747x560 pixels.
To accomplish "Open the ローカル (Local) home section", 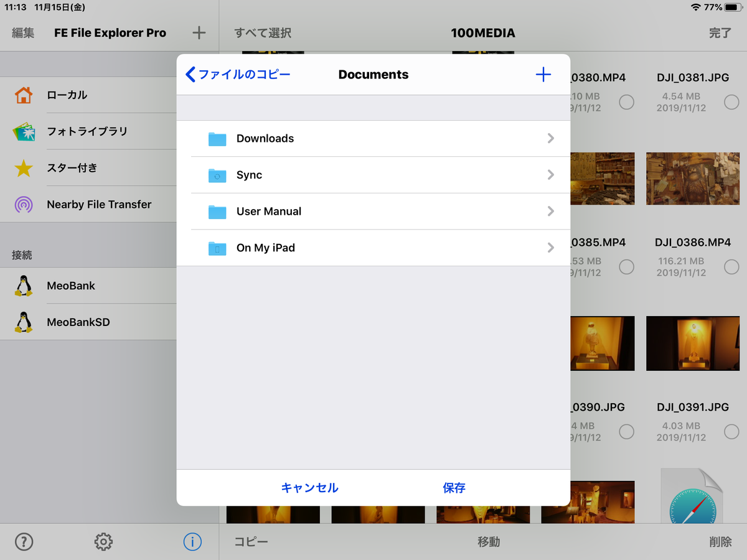I will click(68, 95).
